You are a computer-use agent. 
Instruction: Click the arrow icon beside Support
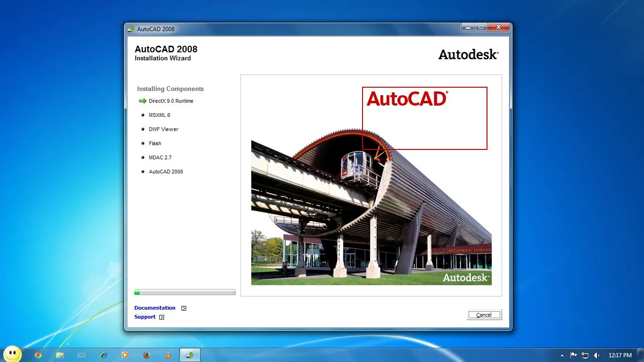pos(162,317)
